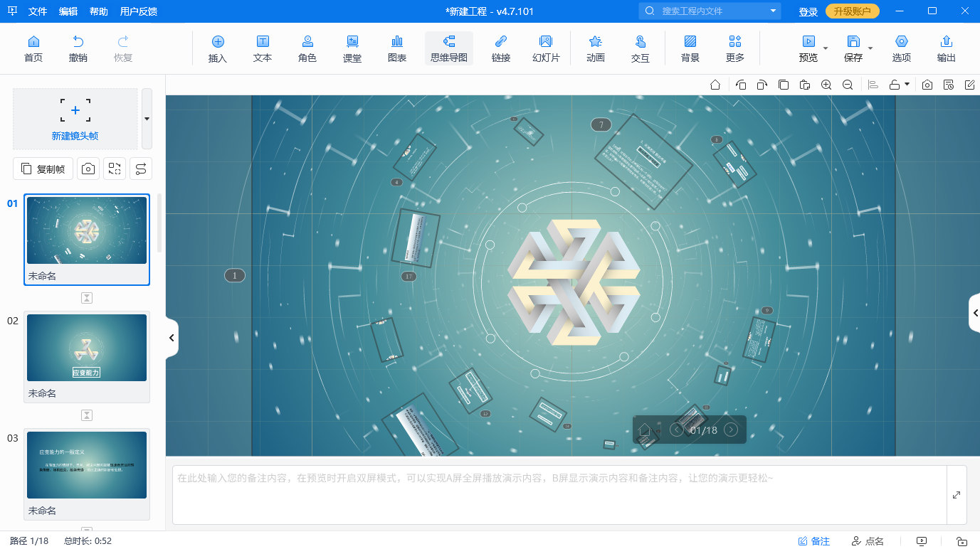The image size is (980, 549).
Task: Click the camera icon in canvas toolbar
Action: pyautogui.click(x=927, y=85)
